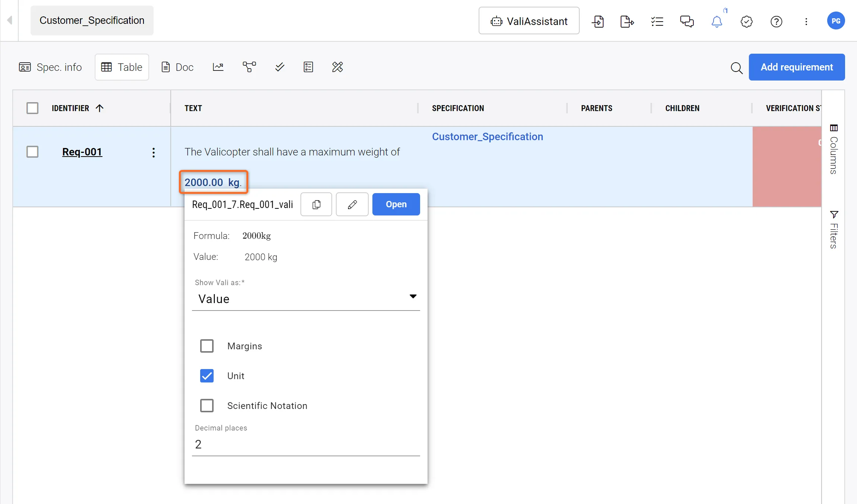
Task: Open Req-001 row three-dot menu
Action: click(x=154, y=152)
